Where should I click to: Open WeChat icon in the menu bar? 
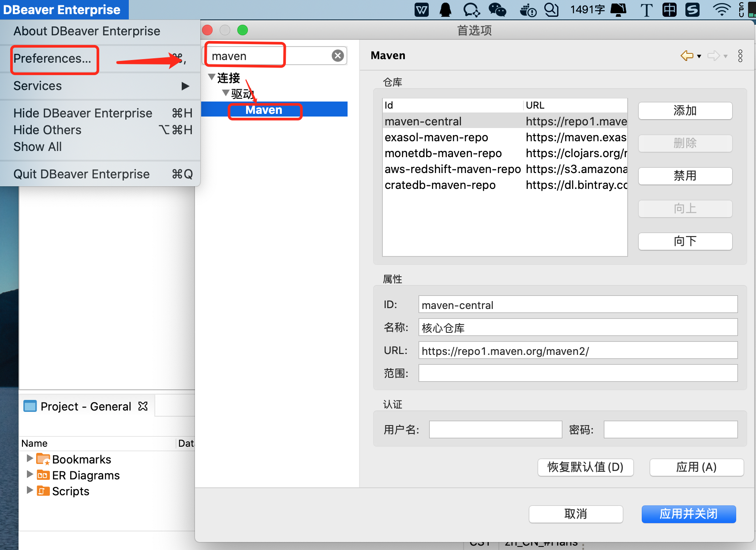point(498,9)
